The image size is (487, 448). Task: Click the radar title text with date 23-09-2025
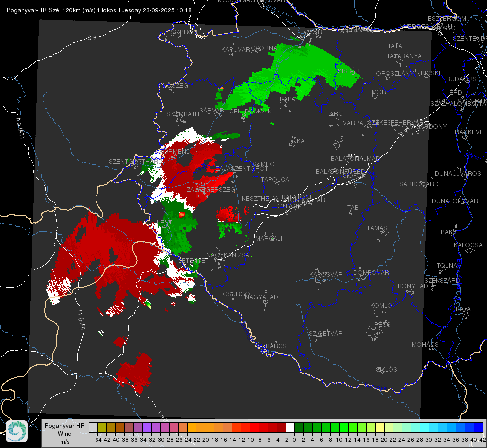pyautogui.click(x=99, y=10)
